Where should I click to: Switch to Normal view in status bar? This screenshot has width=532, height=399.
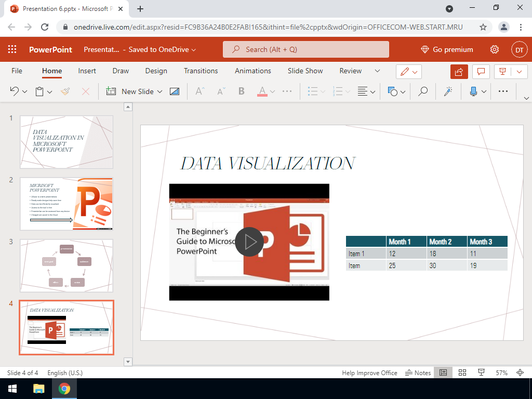pos(443,373)
